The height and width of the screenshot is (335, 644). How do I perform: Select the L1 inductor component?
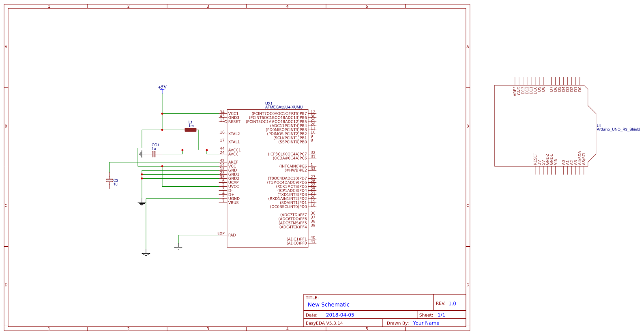[191, 130]
